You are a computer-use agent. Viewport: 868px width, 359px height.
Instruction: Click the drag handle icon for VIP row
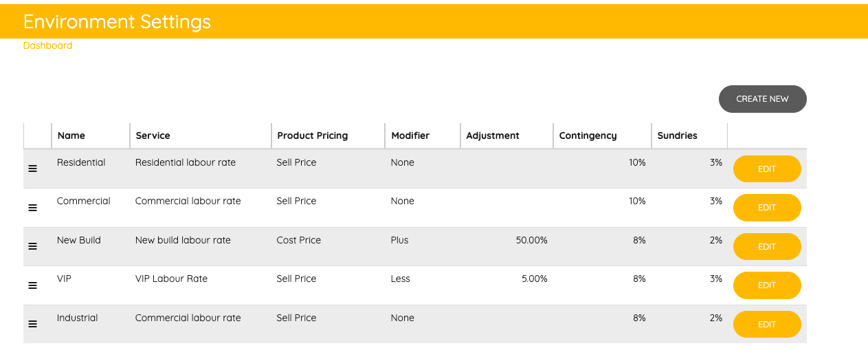(x=32, y=285)
